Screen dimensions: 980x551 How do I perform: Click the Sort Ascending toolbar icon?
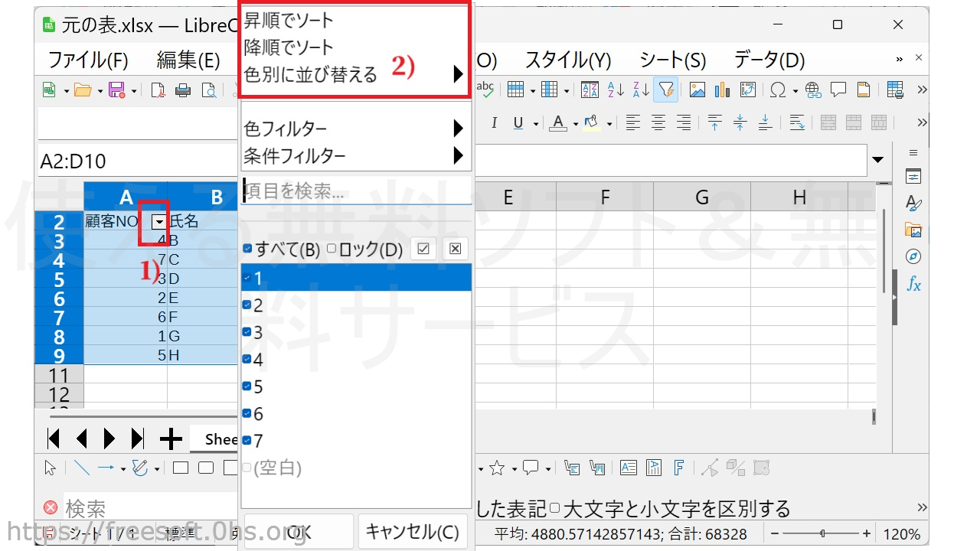(616, 90)
